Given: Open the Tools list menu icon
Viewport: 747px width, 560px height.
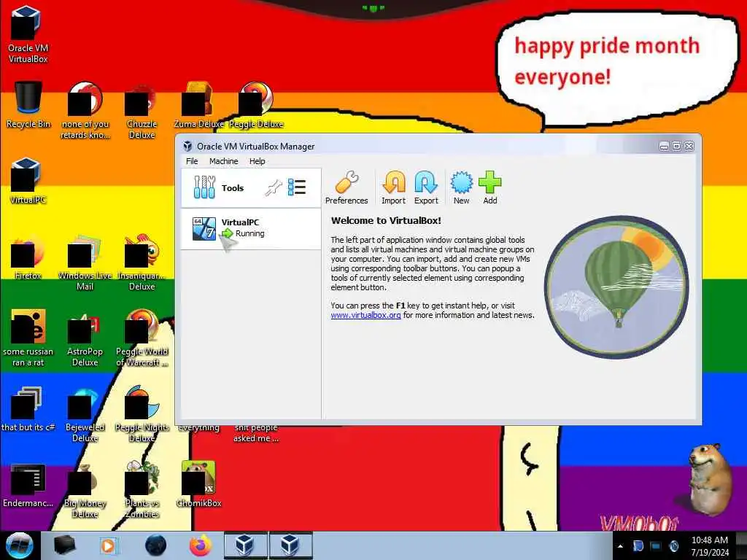Looking at the screenshot, I should tap(297, 187).
